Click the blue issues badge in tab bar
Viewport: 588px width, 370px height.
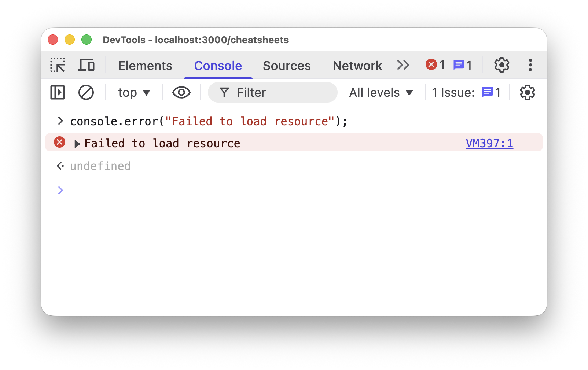tap(463, 65)
